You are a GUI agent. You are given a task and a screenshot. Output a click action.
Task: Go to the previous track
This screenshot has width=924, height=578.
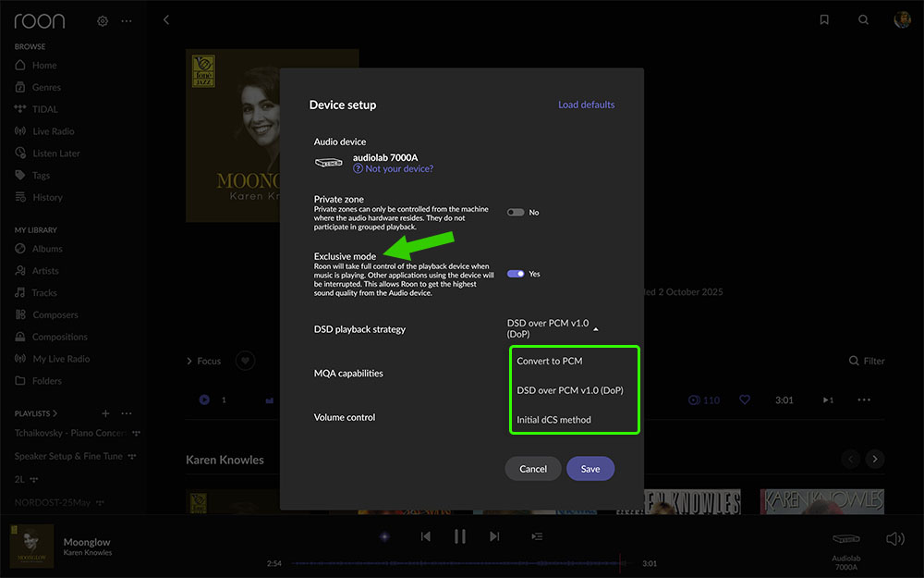point(425,536)
